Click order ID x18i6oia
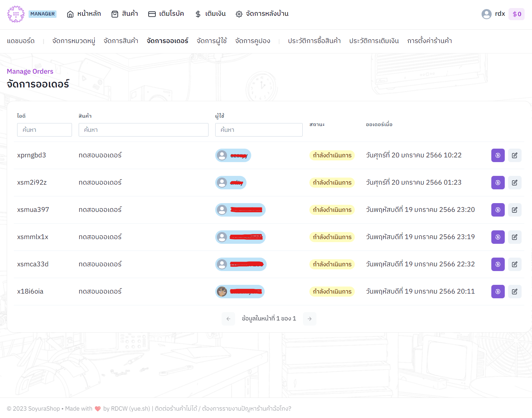The height and width of the screenshot is (418, 532). 30,292
